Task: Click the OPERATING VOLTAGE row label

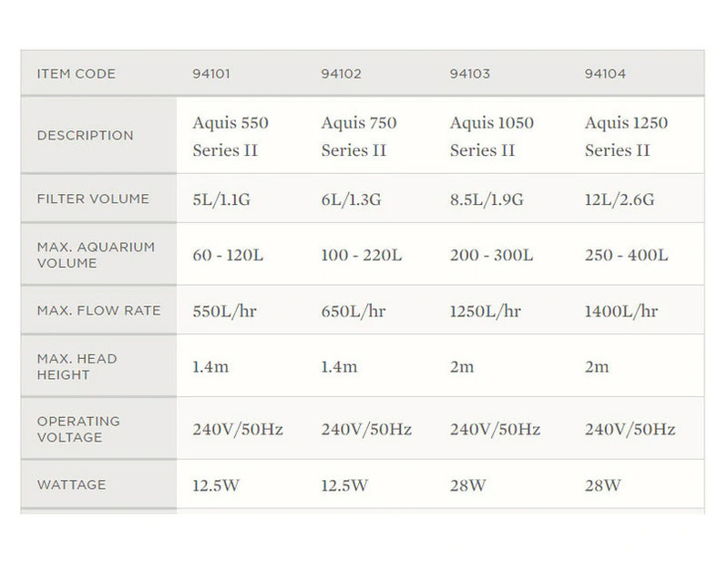Action: [x=78, y=429]
